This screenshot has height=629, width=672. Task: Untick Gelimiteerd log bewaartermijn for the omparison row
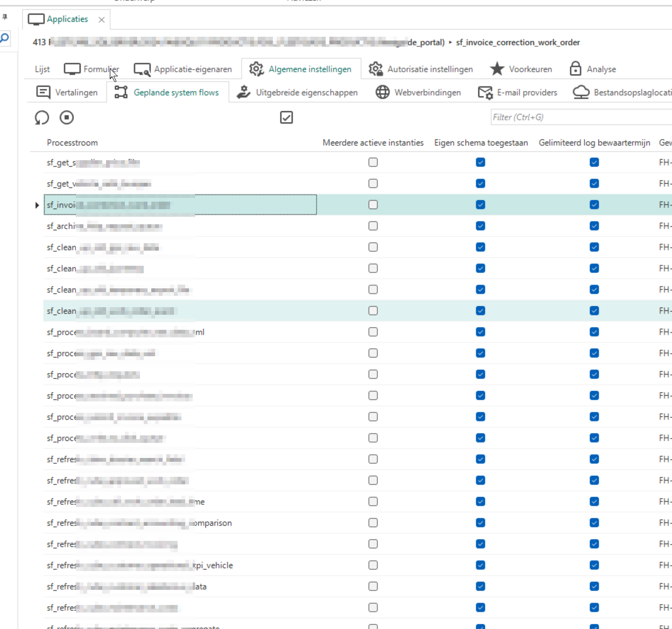[x=594, y=523]
